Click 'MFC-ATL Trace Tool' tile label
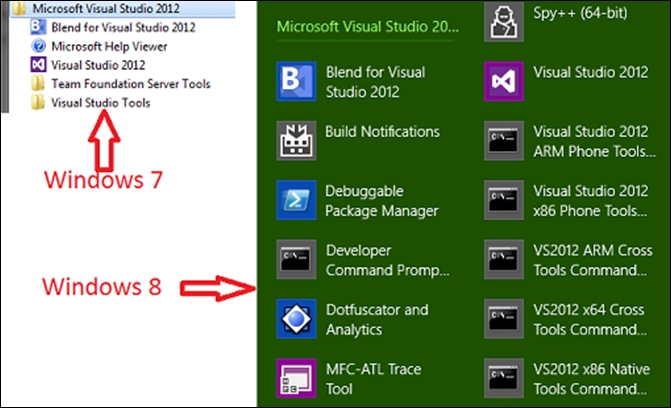This screenshot has height=408, width=671. [374, 379]
